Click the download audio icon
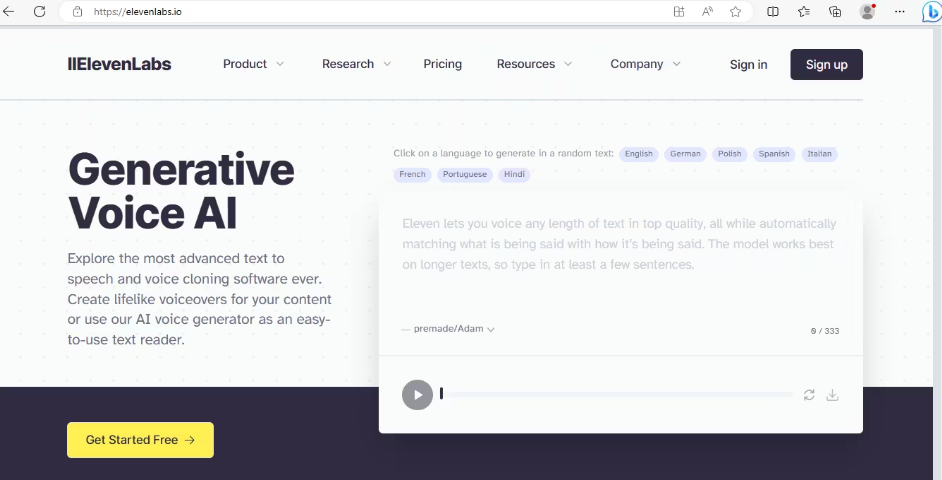 click(x=832, y=395)
